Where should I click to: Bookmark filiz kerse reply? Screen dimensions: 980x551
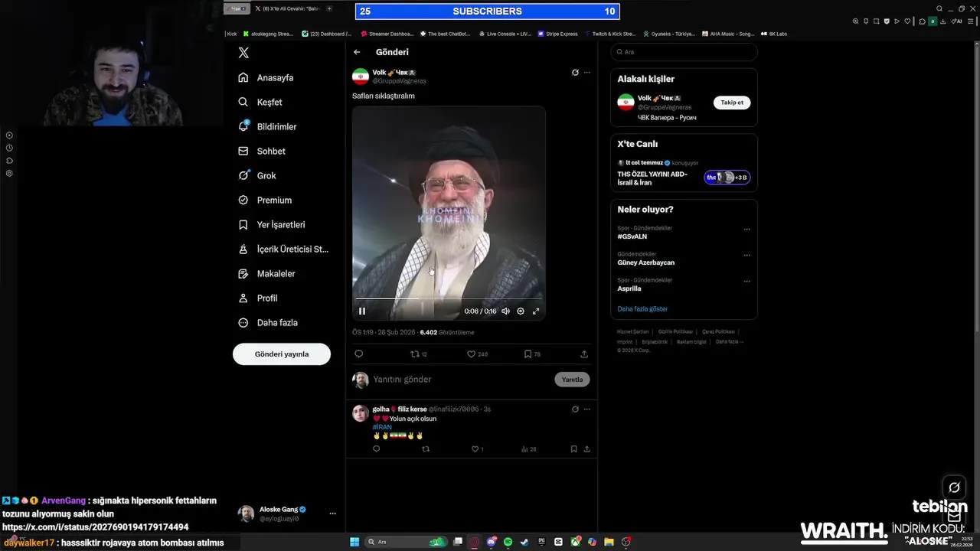coord(573,449)
